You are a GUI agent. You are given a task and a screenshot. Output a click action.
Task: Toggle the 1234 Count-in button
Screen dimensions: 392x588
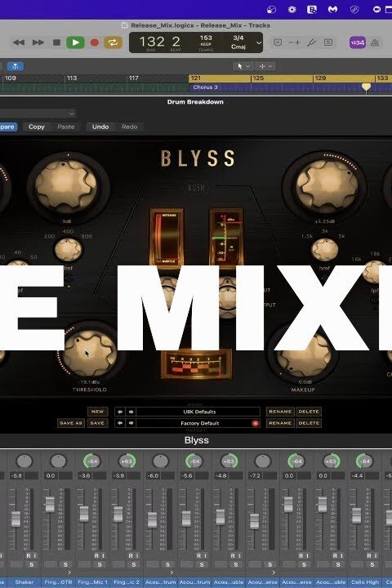pyautogui.click(x=358, y=42)
